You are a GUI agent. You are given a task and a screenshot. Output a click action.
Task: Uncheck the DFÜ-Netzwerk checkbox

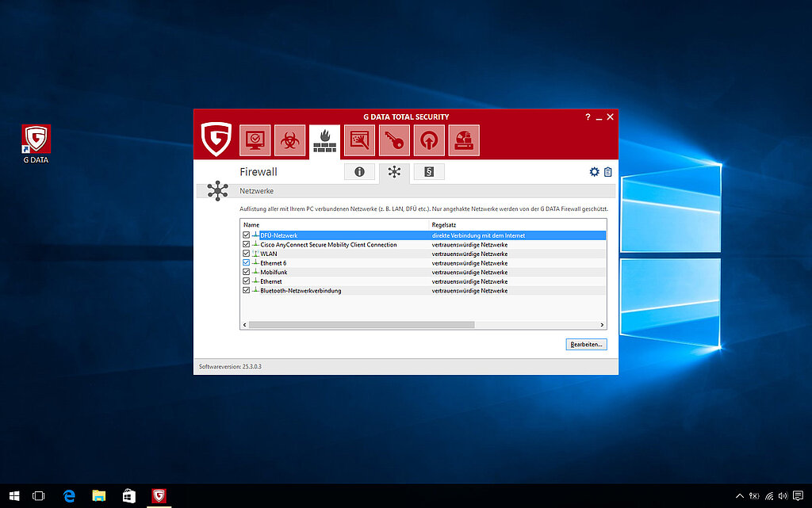246,235
